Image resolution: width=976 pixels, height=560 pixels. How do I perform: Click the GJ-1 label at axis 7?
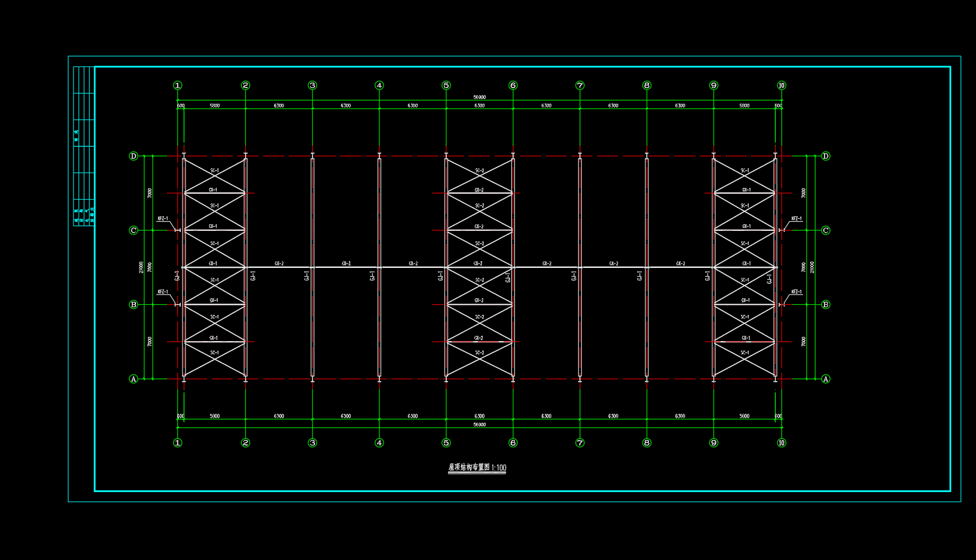tap(574, 276)
